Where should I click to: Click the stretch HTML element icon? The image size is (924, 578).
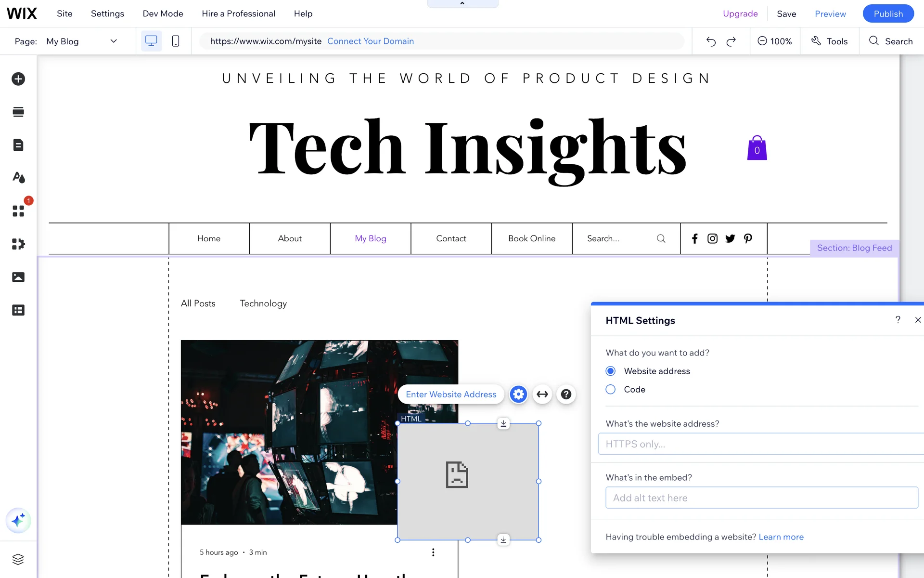pyautogui.click(x=542, y=394)
